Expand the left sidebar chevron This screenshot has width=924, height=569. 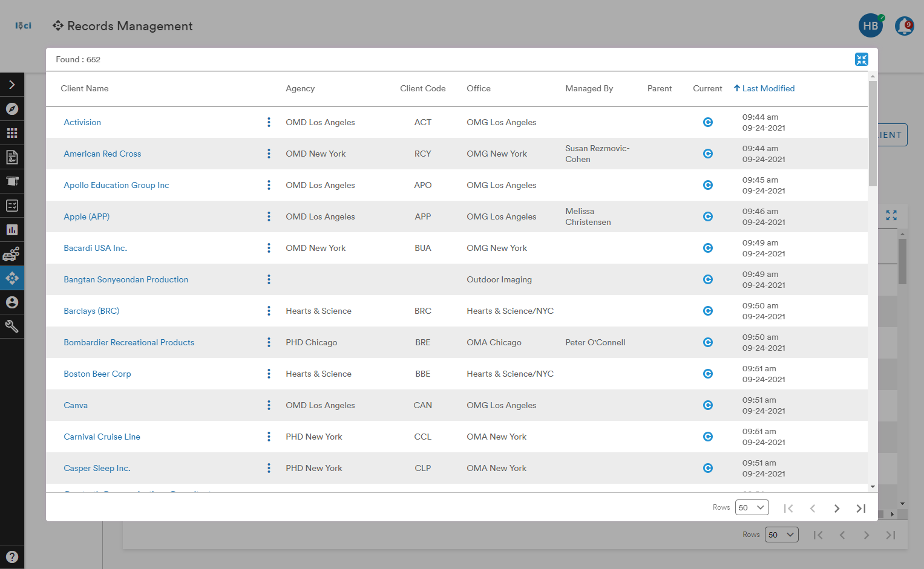click(12, 85)
